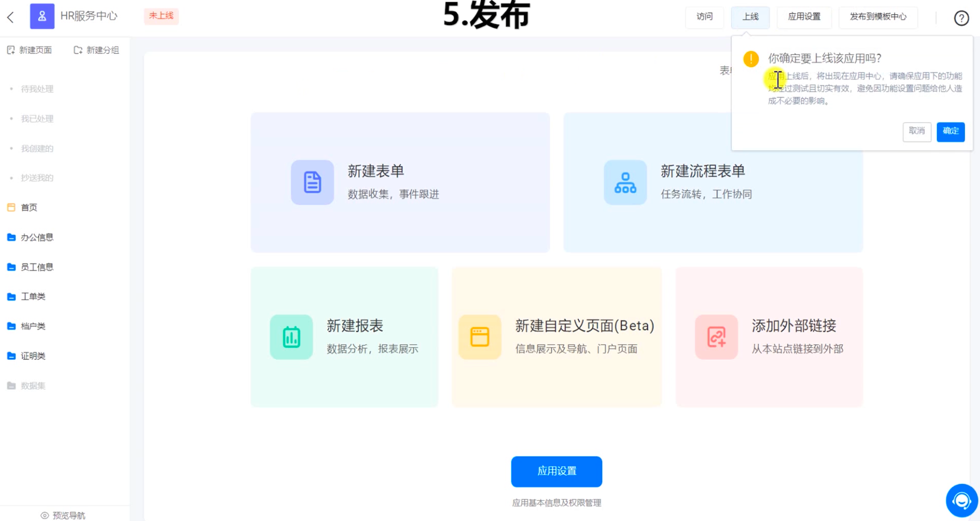The width and height of the screenshot is (980, 521).
Task: Click the 办公信息 folder icon
Action: pos(11,237)
